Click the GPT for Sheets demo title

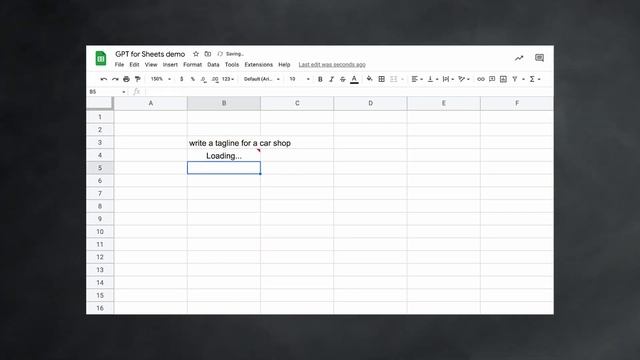coord(150,54)
